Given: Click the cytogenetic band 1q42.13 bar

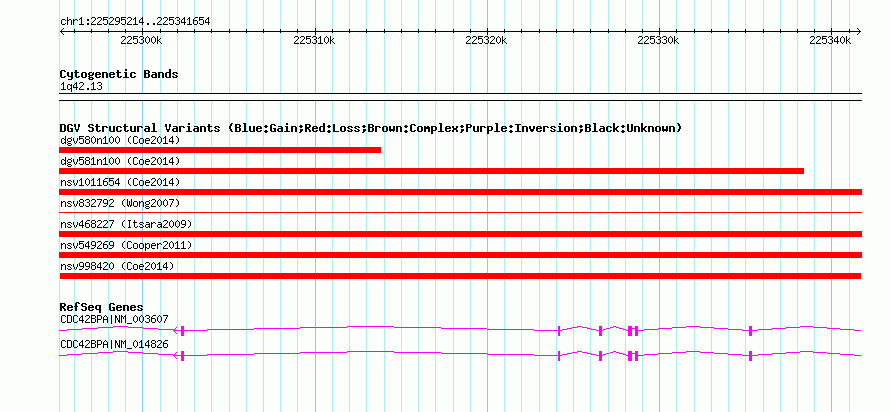Looking at the screenshot, I should coord(460,97).
